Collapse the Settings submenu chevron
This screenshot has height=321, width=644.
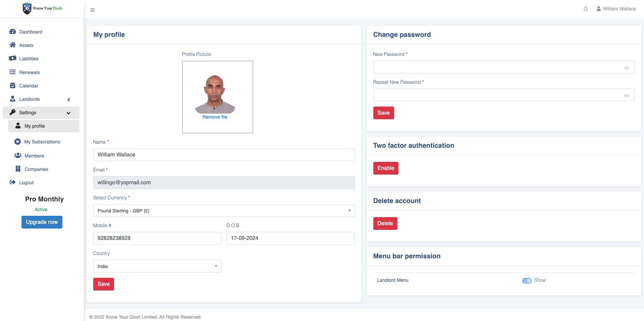point(68,113)
